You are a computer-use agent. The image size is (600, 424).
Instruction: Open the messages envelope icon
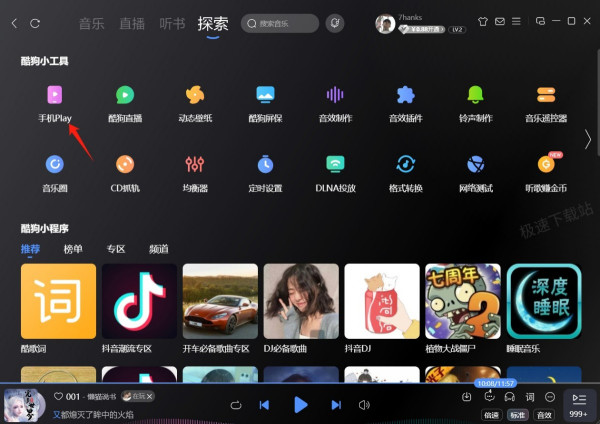click(500, 21)
